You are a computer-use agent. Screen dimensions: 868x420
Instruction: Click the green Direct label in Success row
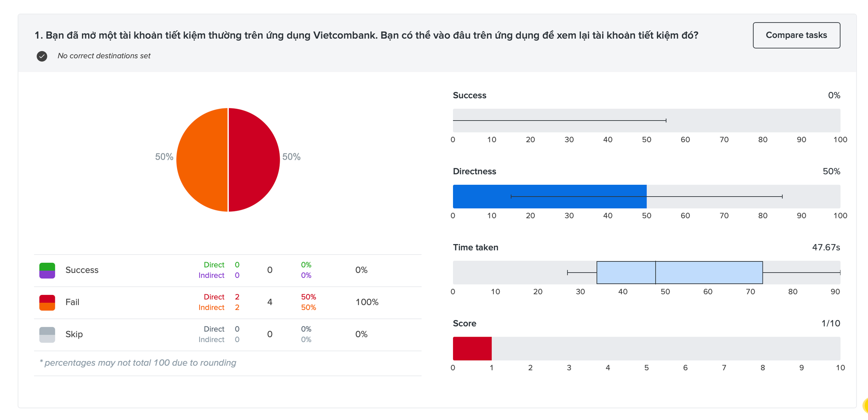tap(214, 264)
